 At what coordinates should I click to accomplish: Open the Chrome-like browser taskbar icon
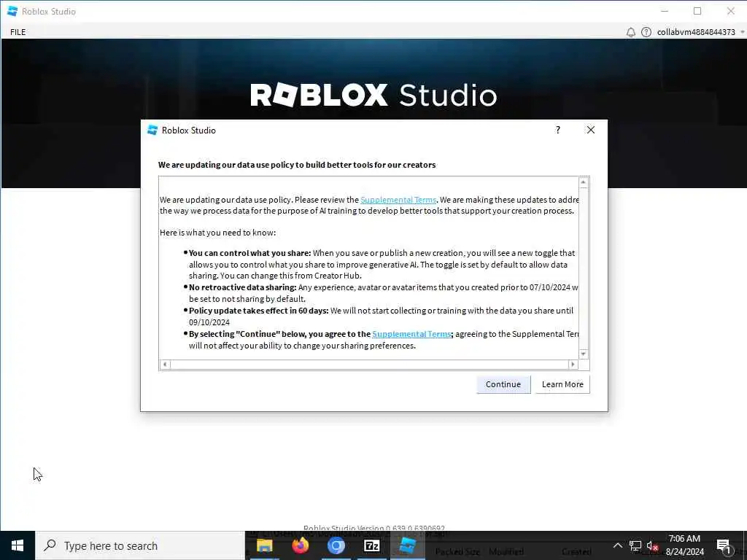click(x=336, y=545)
